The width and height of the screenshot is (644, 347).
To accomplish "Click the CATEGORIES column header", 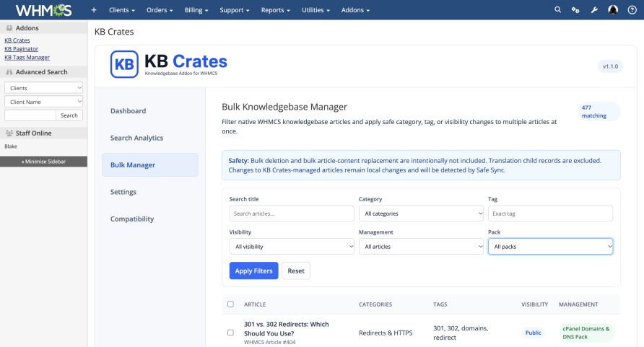I will [375, 304].
